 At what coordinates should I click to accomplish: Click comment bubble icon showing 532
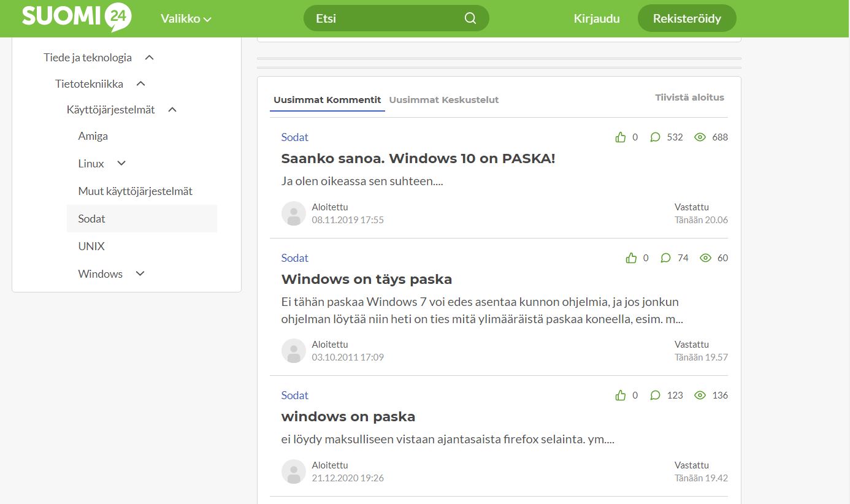pos(655,137)
